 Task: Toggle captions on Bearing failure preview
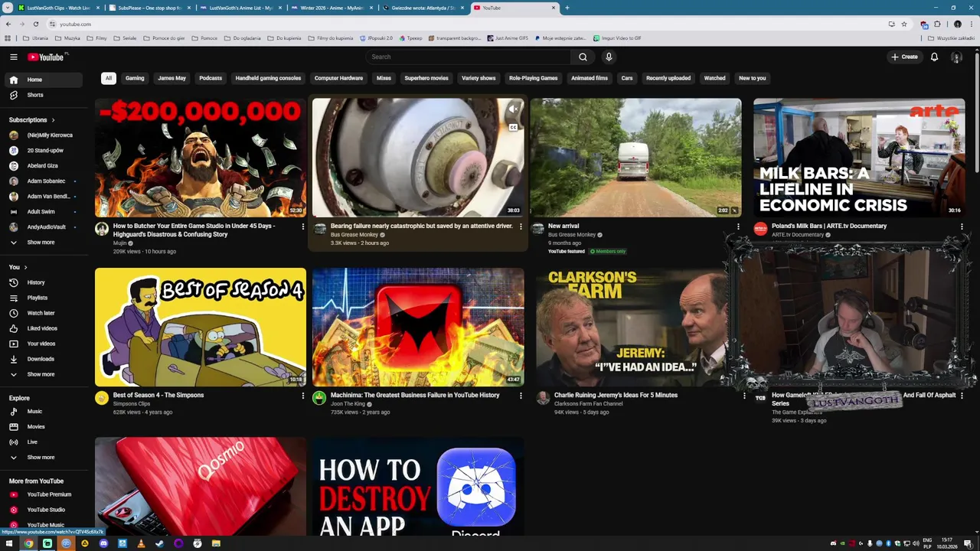[514, 127]
